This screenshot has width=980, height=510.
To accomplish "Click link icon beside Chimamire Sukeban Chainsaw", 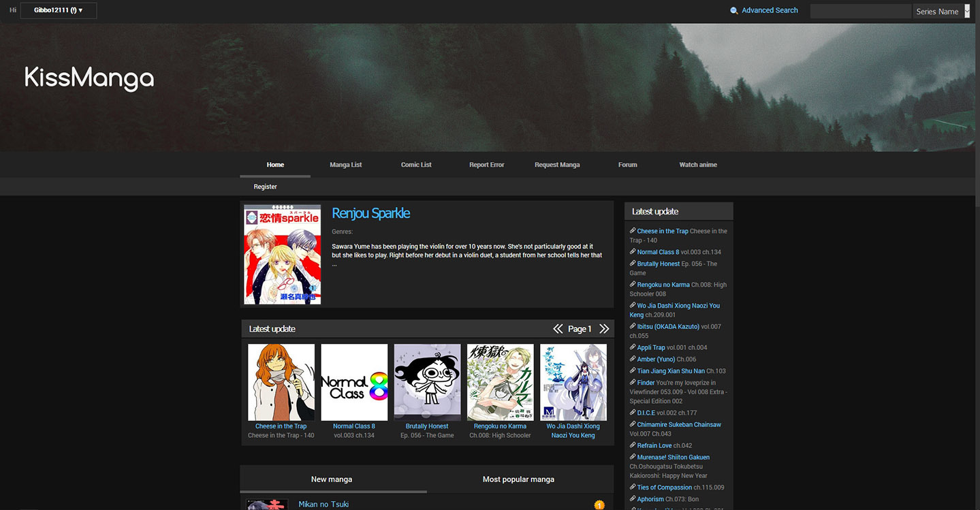I will click(x=633, y=424).
